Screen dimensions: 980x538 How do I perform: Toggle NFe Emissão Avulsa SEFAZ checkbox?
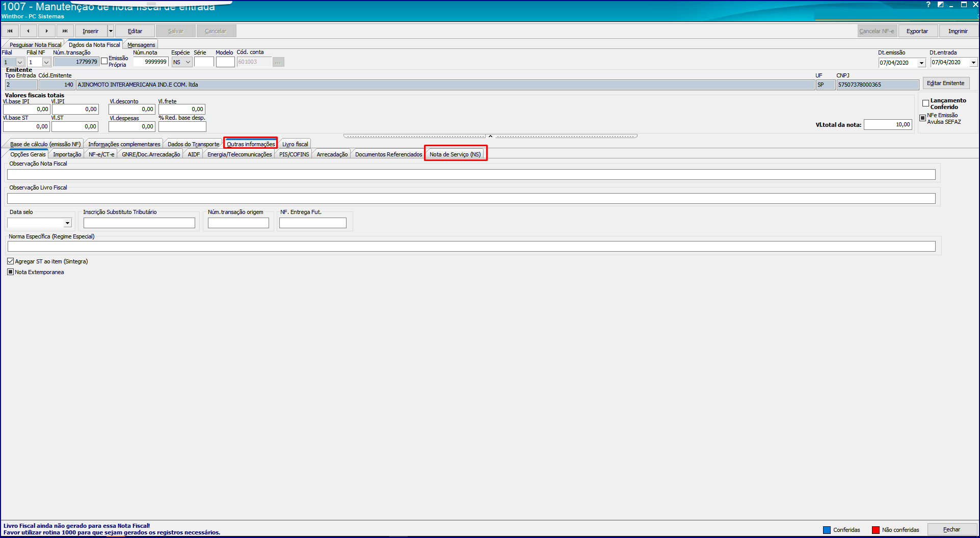[922, 118]
